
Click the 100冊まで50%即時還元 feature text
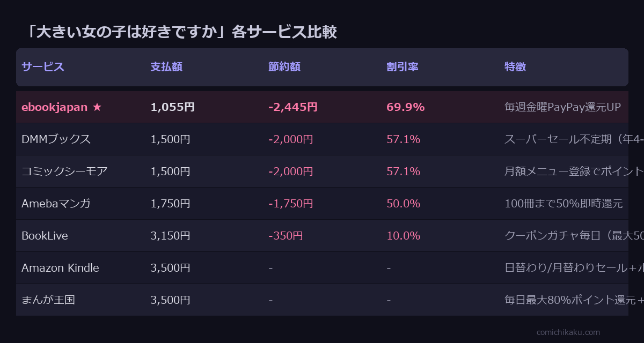(563, 204)
